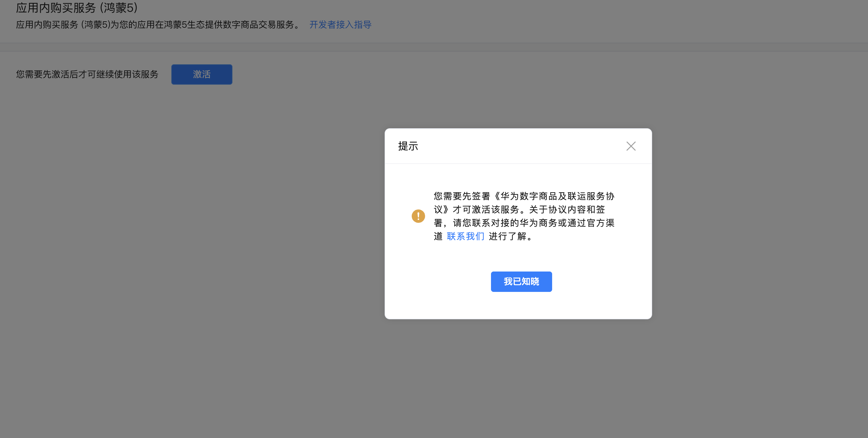This screenshot has height=438, width=868.
Task: Click the 请您联系对接的华为商务 message line
Action: click(x=505, y=223)
